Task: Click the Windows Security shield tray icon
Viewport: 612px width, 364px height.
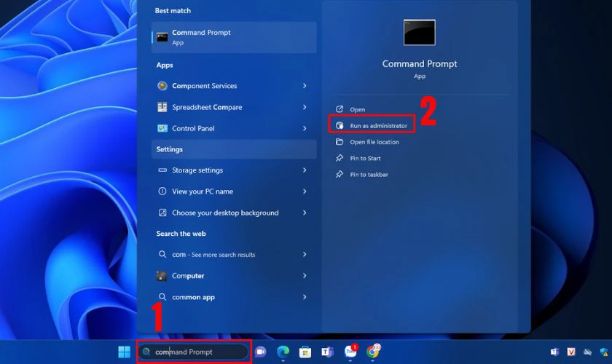Action: [x=604, y=352]
